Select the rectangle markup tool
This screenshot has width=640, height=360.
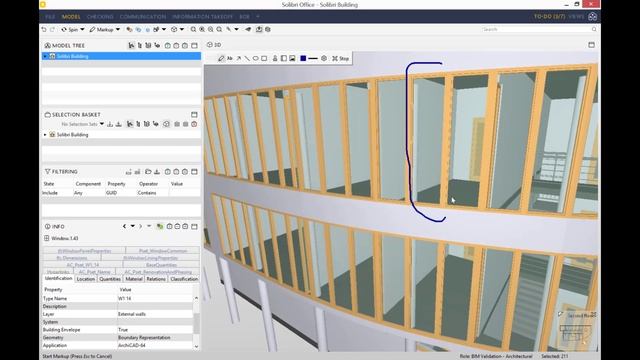264,58
